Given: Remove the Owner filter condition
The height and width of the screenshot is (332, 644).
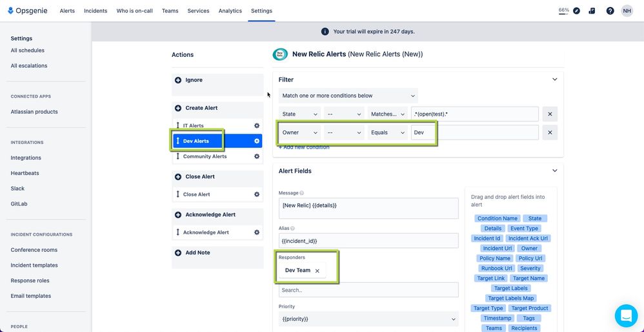Looking at the screenshot, I should [x=550, y=132].
